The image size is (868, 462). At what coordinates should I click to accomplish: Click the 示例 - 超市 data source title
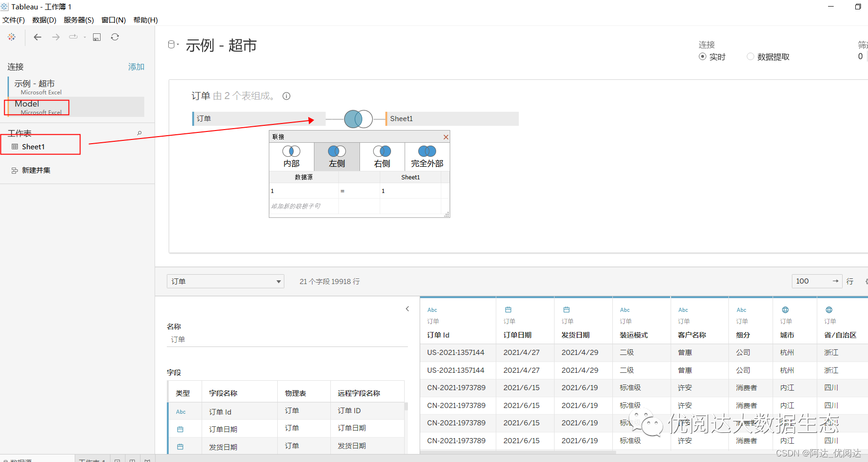pyautogui.click(x=221, y=46)
